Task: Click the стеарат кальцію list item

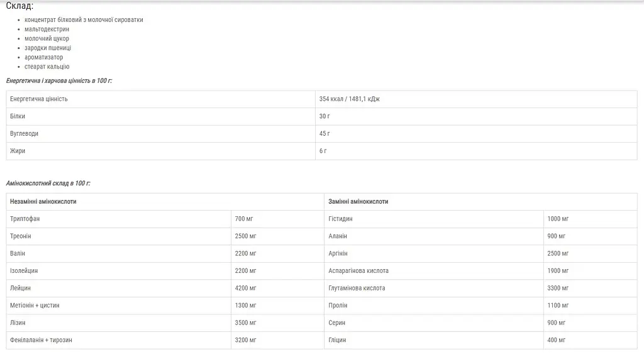Action: click(x=47, y=67)
